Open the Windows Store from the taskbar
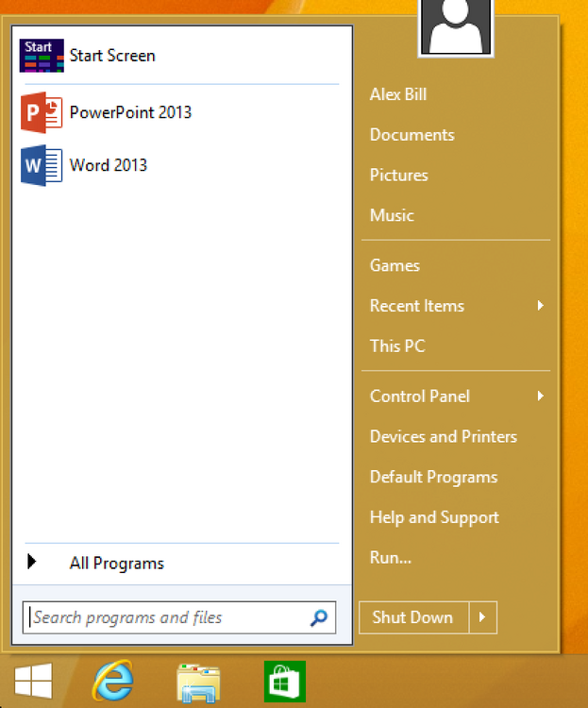The width and height of the screenshot is (588, 708). 284,682
